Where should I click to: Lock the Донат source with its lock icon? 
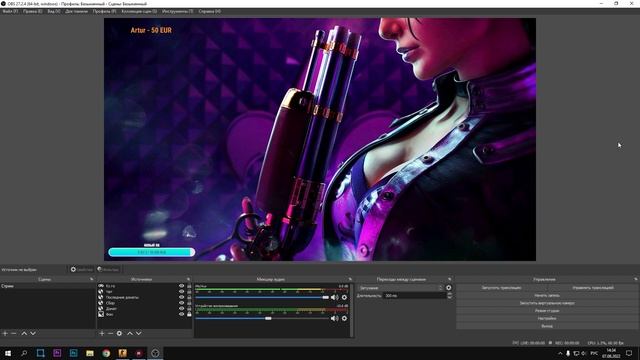tap(189, 309)
